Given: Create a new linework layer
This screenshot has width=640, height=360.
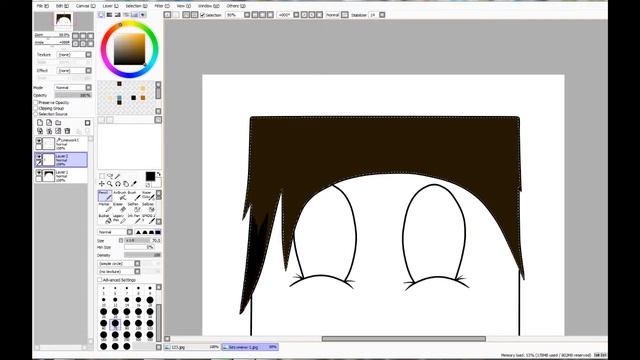Looking at the screenshot, I should pos(49,122).
